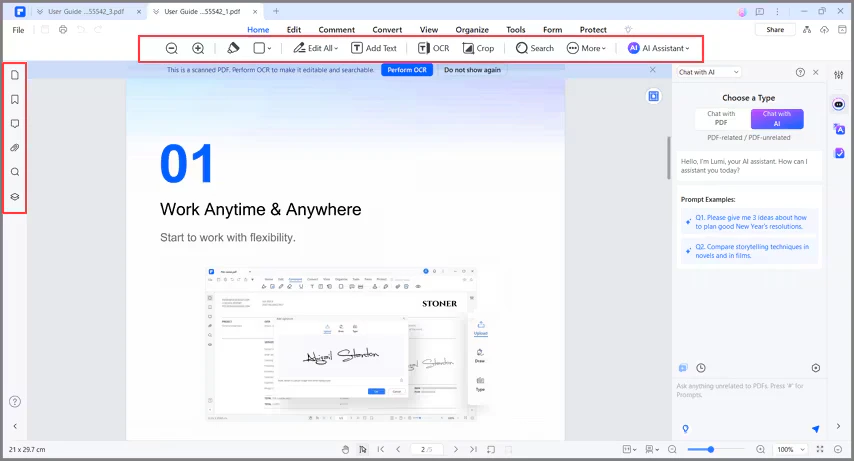Viewport: 854px width, 461px height.
Task: Expand the Edit All dropdown
Action: [315, 48]
